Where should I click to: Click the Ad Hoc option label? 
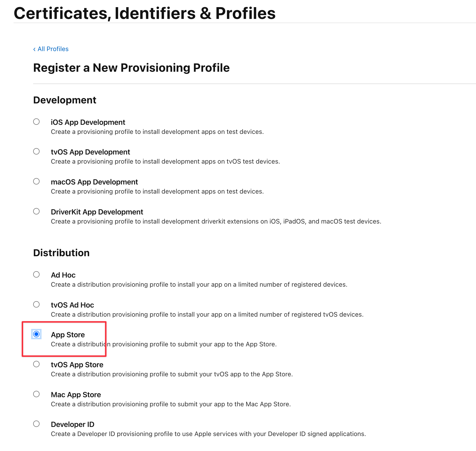[x=63, y=275]
